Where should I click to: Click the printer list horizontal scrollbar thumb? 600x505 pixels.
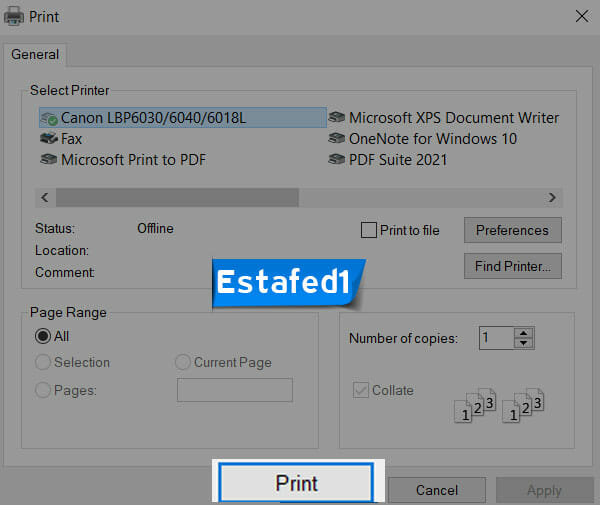click(177, 197)
